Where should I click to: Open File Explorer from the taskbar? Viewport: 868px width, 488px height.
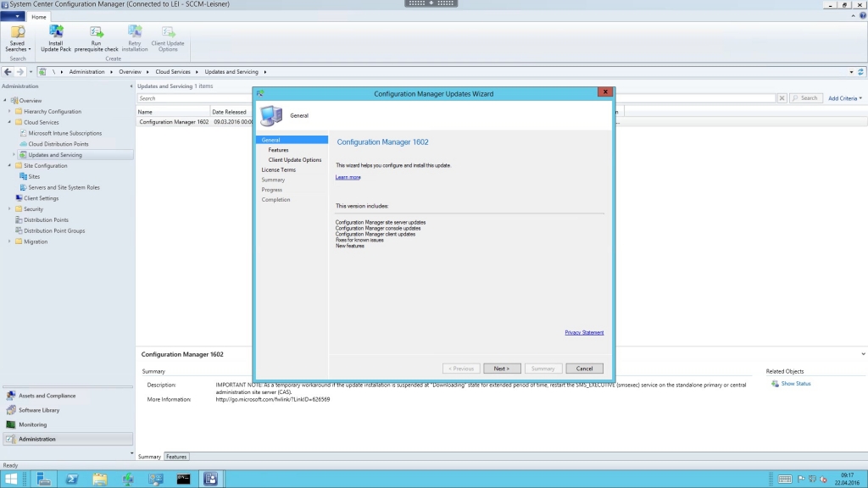[100, 479]
